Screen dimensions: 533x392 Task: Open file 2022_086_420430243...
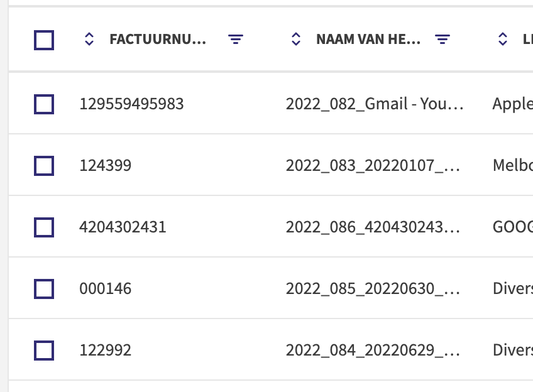pyautogui.click(x=373, y=227)
